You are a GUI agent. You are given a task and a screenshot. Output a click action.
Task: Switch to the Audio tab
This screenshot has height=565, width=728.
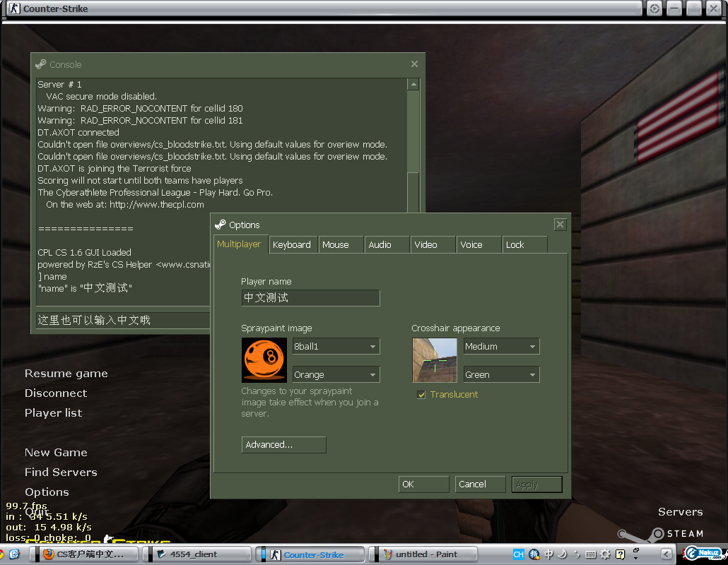387,245
